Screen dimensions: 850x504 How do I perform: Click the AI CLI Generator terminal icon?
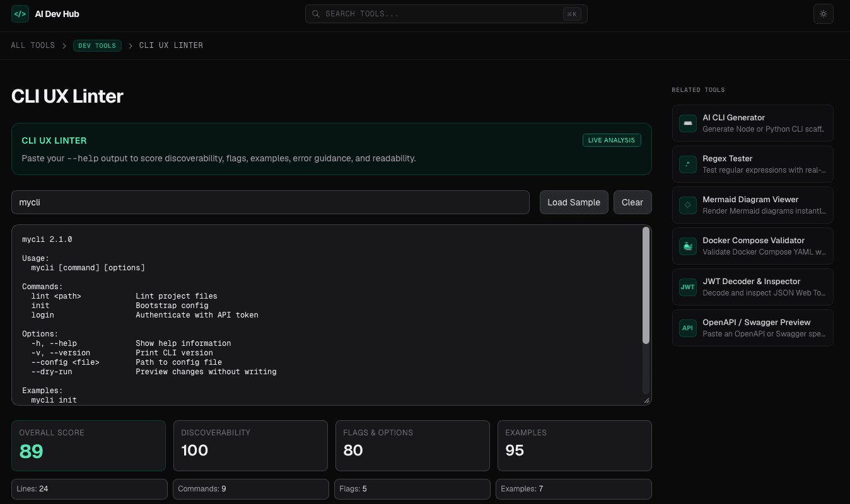pos(687,123)
